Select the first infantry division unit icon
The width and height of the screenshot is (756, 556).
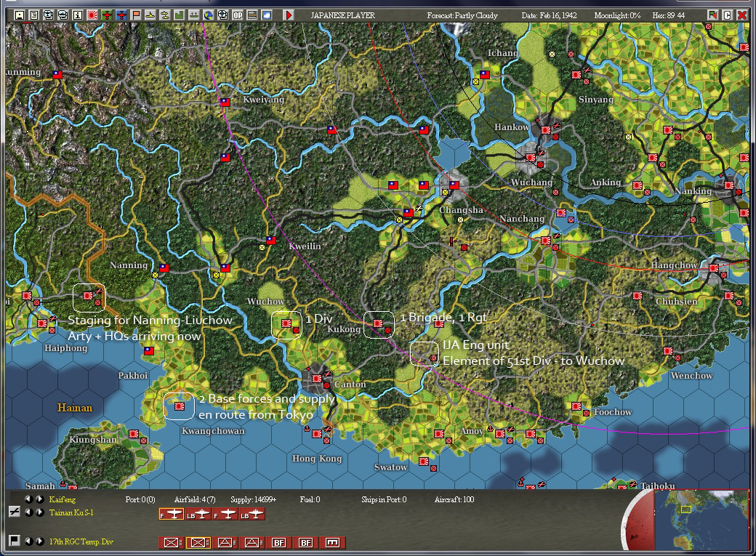[171, 542]
